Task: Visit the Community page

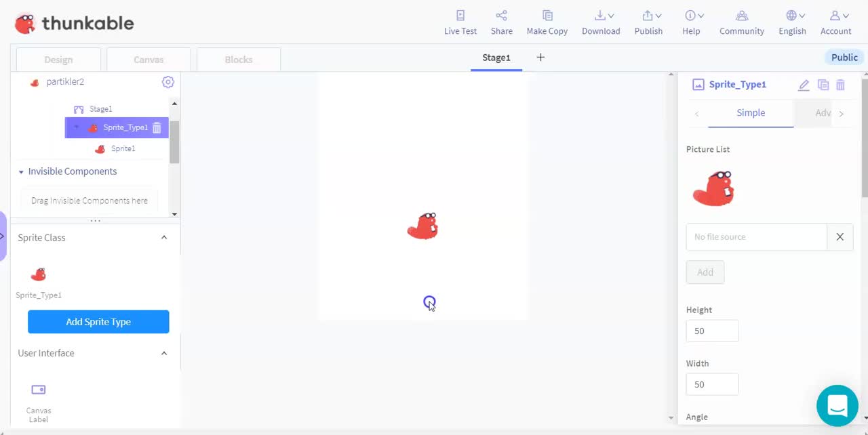Action: pos(742,22)
